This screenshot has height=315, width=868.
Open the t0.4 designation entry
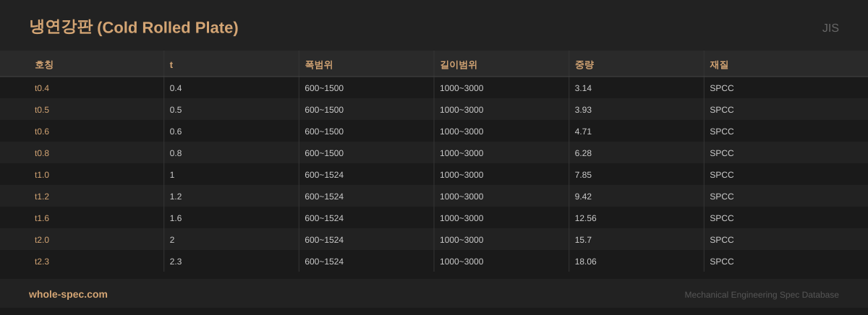click(x=42, y=88)
